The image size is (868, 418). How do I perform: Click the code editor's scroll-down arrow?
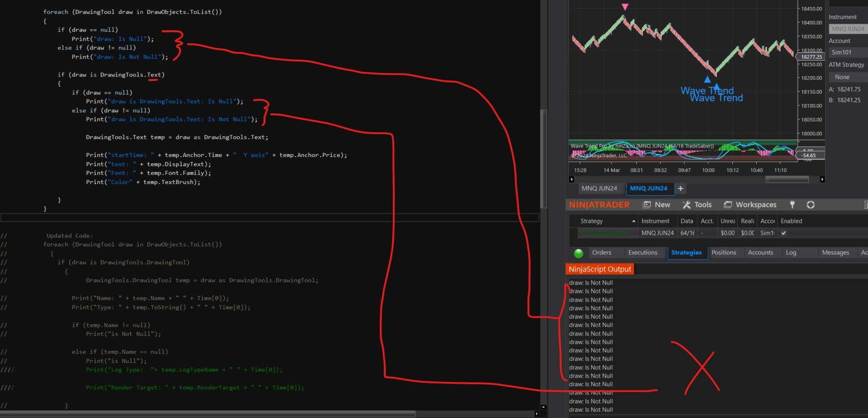543,407
